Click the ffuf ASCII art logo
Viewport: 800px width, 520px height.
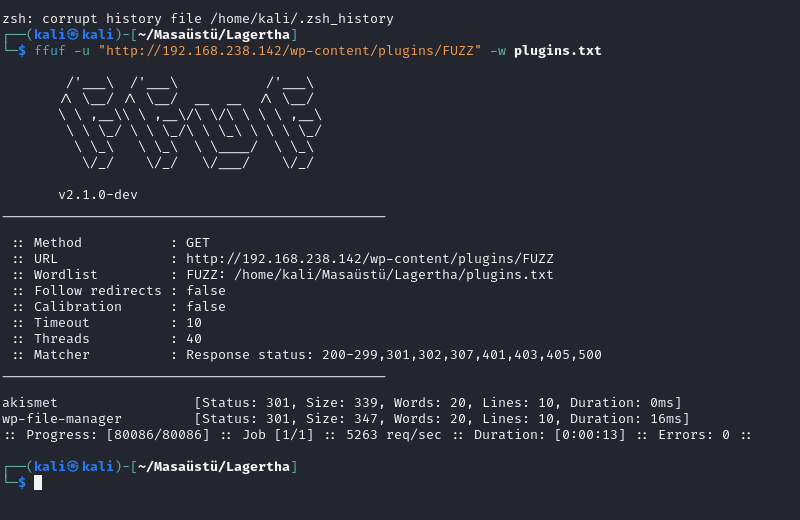(x=190, y=123)
